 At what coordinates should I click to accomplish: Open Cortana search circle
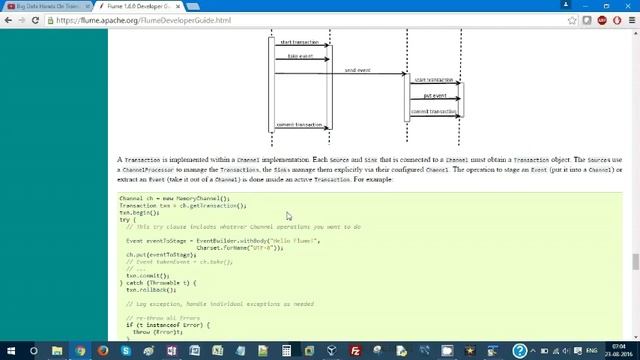(34, 351)
